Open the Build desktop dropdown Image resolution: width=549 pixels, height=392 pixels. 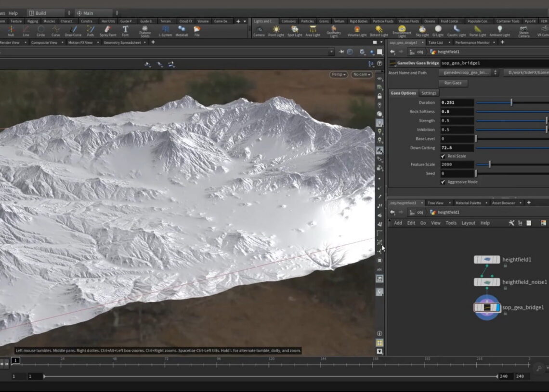click(x=46, y=13)
